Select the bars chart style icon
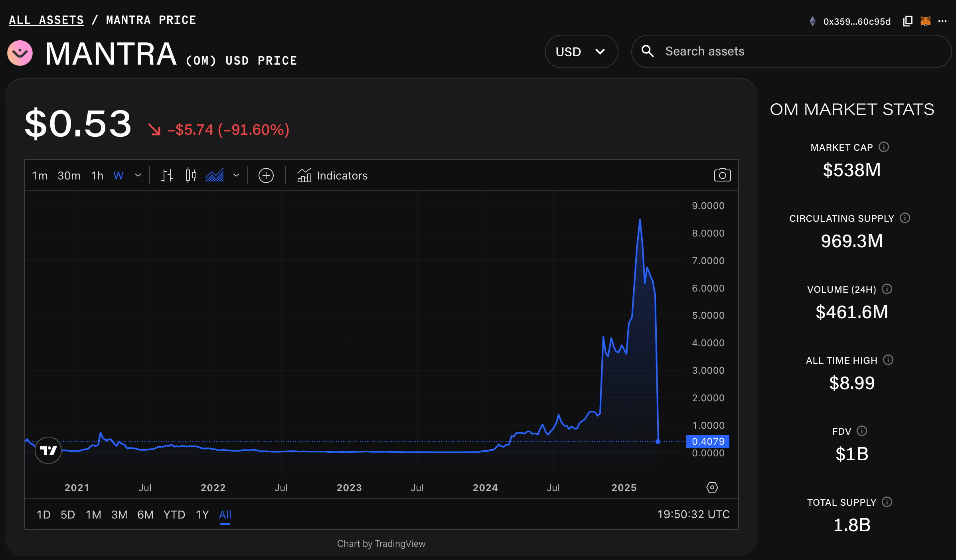Screen dimensions: 956x560 point(167,175)
